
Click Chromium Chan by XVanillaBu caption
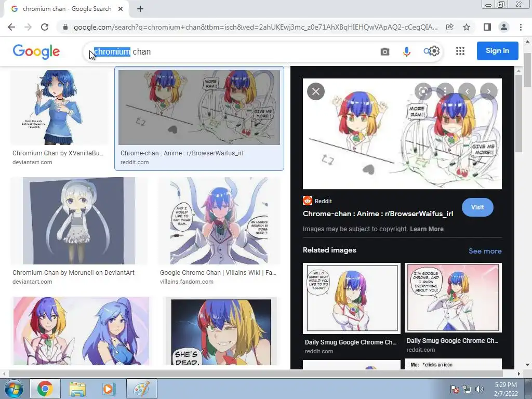click(58, 153)
